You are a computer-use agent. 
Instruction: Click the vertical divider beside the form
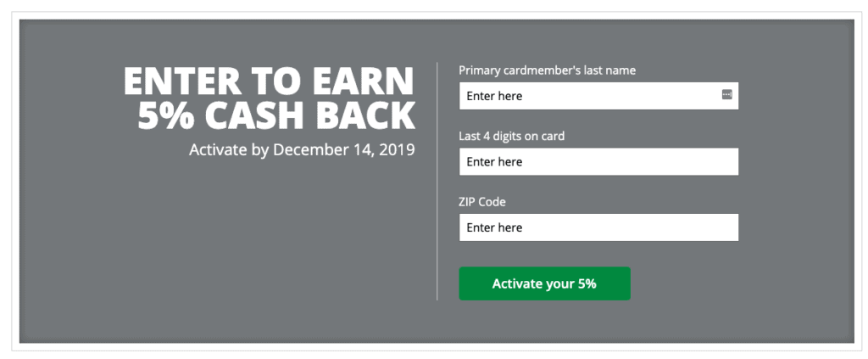(x=437, y=181)
